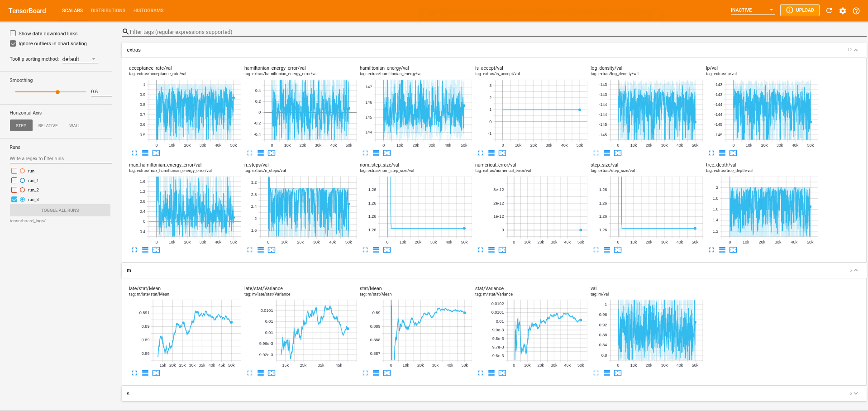Click the UPLOAD button
868x411 pixels.
pyautogui.click(x=800, y=10)
